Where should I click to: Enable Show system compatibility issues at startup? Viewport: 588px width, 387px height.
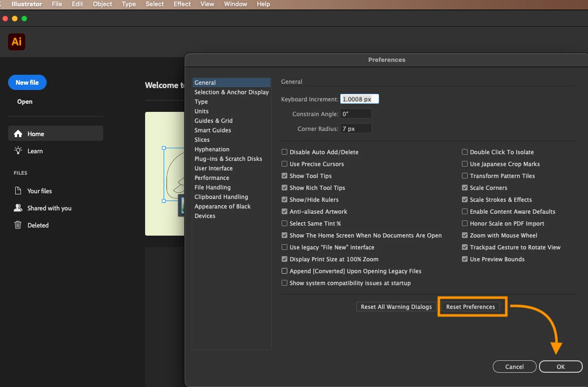[284, 283]
